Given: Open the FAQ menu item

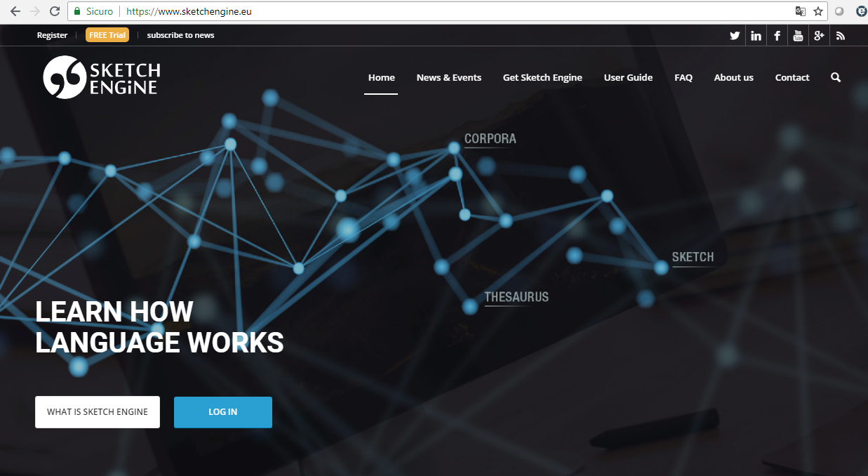Looking at the screenshot, I should click(x=683, y=78).
